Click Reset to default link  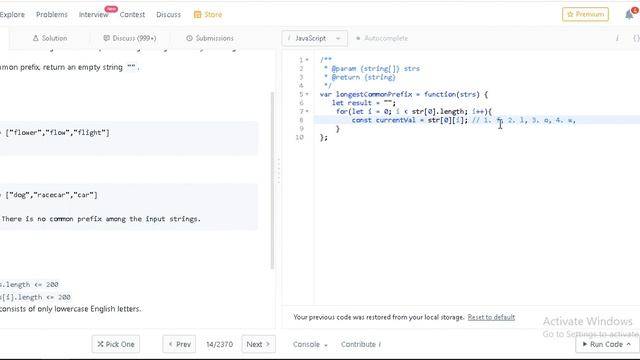491,317
